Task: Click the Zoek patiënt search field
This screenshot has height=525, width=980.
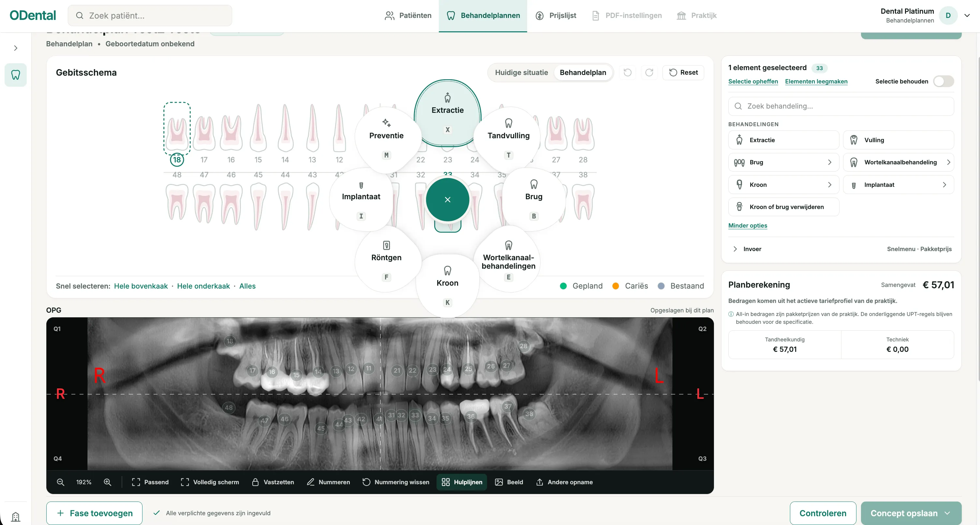Action: click(150, 16)
